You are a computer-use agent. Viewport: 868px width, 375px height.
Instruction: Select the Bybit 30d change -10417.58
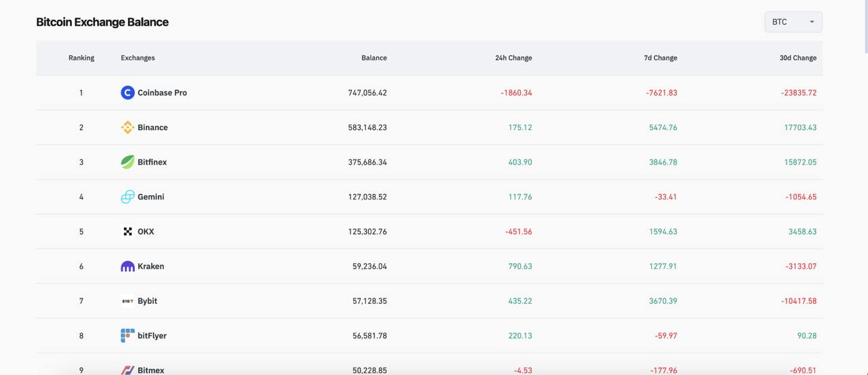[799, 300]
